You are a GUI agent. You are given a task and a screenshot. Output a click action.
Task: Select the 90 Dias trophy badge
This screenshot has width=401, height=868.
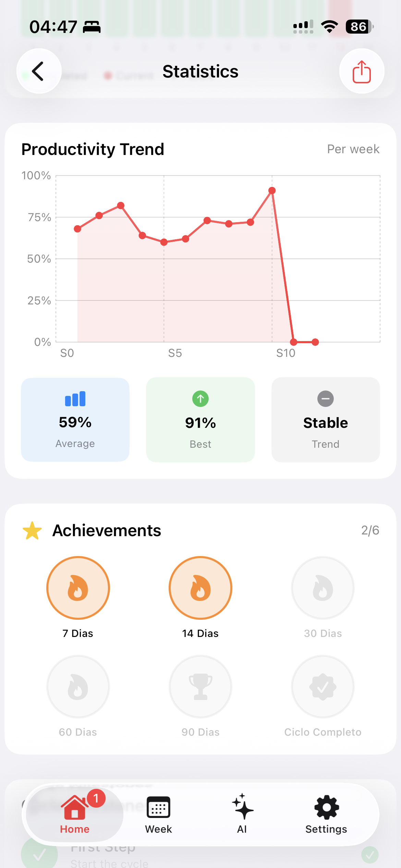pyautogui.click(x=200, y=687)
